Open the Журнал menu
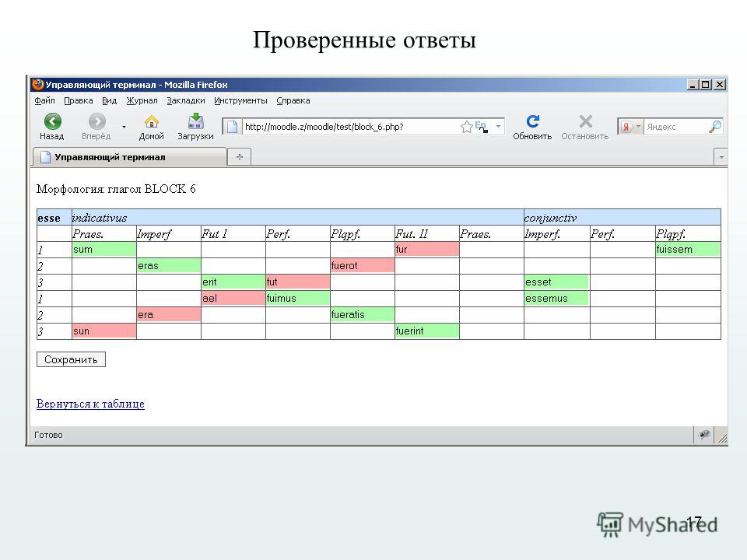Screen dimensions: 747x560 click(x=142, y=100)
